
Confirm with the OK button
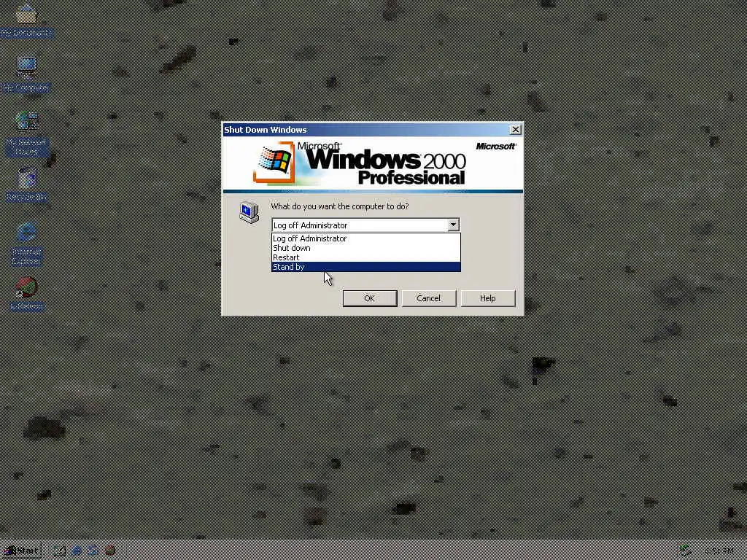coord(370,298)
